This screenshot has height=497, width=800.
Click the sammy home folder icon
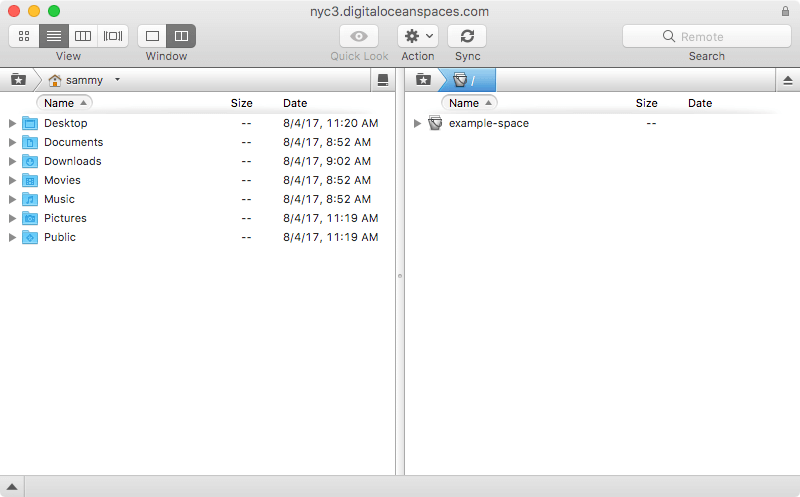point(55,80)
